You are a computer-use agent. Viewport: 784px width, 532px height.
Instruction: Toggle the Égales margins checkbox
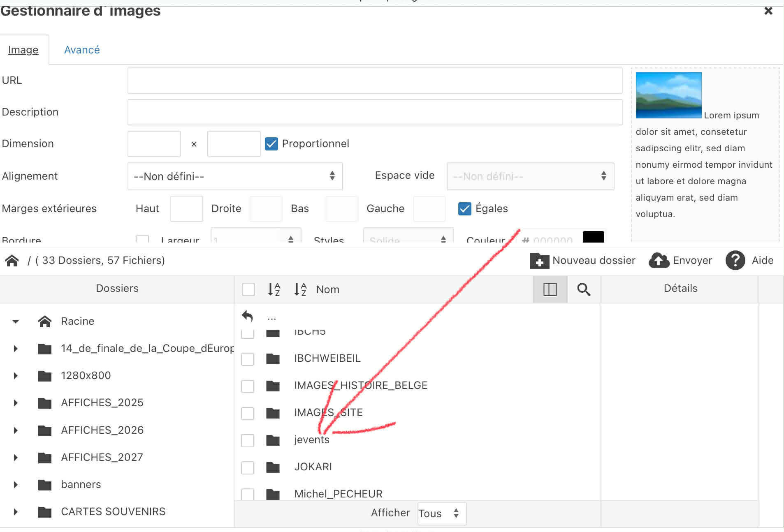coord(465,209)
